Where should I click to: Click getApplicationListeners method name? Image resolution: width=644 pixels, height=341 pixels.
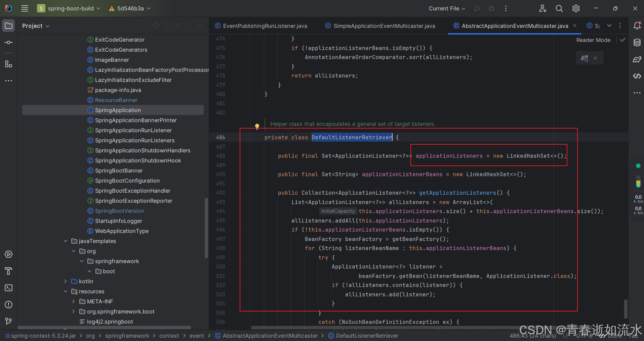click(x=457, y=193)
